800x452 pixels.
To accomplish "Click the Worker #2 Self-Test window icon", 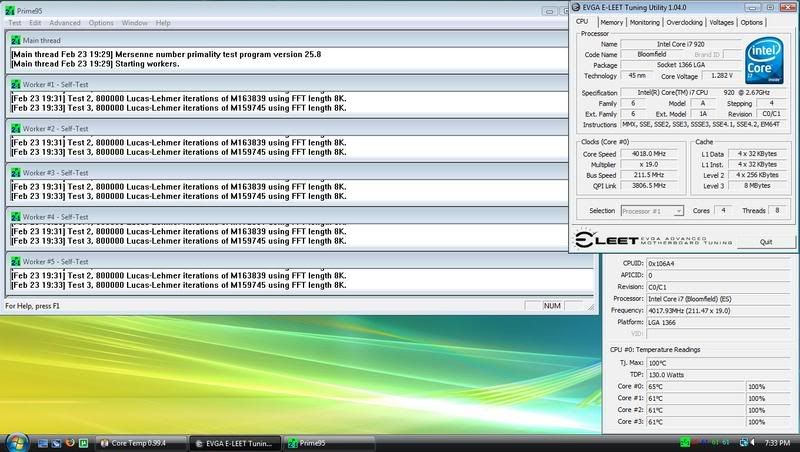I will point(16,129).
